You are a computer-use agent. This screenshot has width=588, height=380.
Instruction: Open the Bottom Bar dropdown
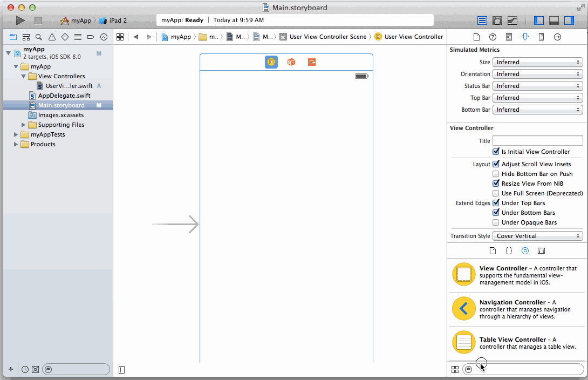[x=538, y=110]
